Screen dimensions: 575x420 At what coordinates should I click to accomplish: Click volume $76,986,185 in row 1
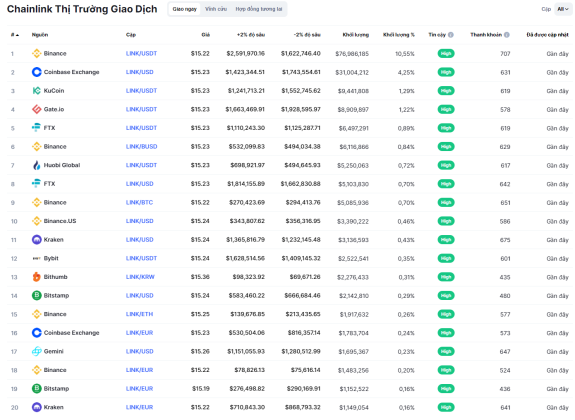click(x=352, y=54)
